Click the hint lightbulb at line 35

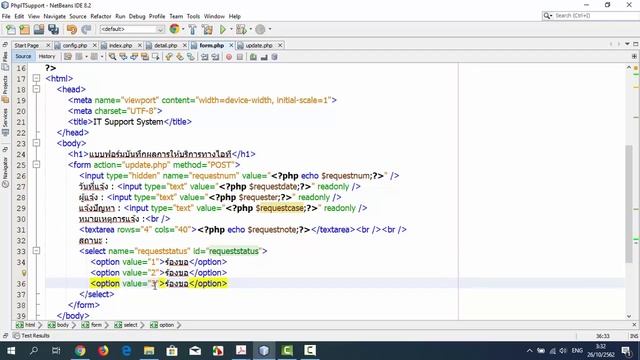point(24,273)
